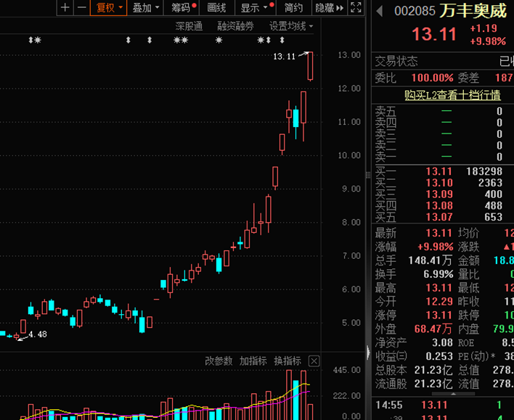Close the volume indicator panel
The width and height of the screenshot is (514, 420).
click(x=314, y=361)
